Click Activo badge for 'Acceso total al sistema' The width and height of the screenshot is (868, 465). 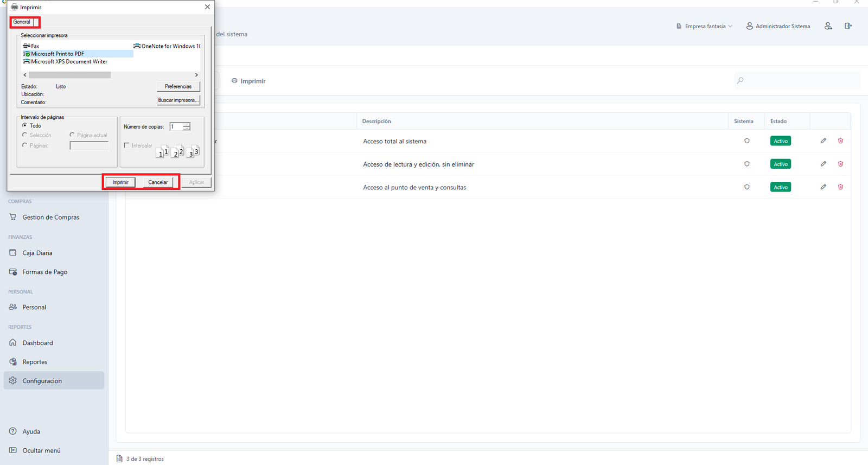pyautogui.click(x=781, y=141)
